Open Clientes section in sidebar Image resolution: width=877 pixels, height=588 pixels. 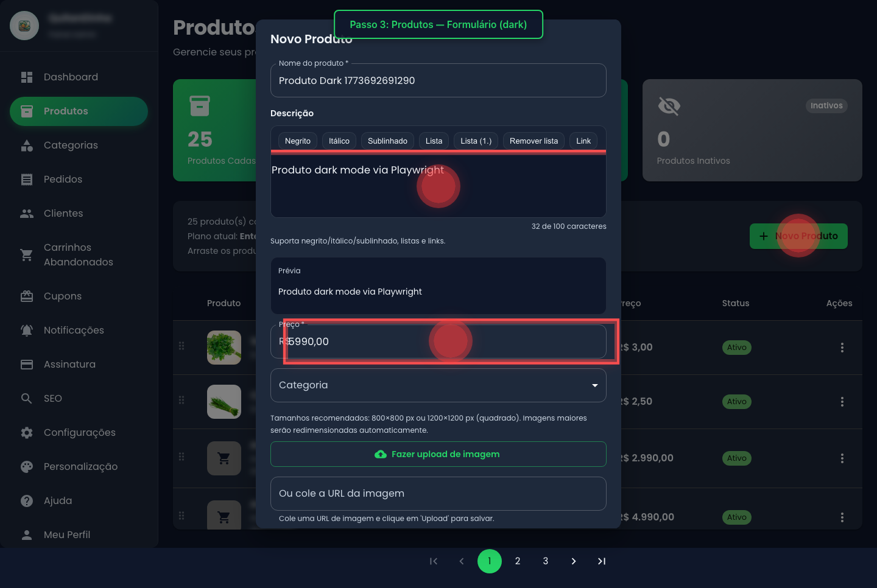pyautogui.click(x=63, y=214)
